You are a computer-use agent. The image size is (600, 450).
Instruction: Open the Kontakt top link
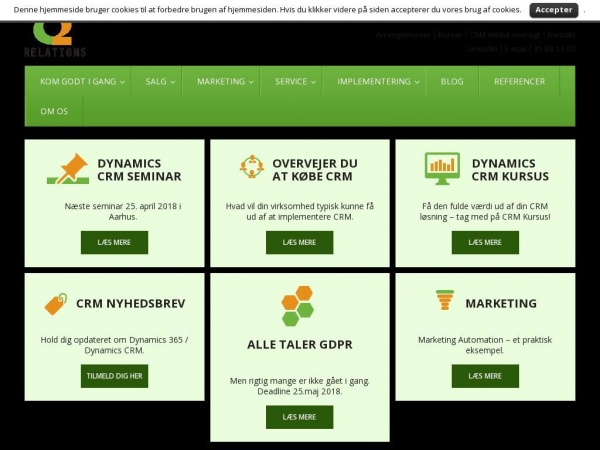[x=561, y=35]
